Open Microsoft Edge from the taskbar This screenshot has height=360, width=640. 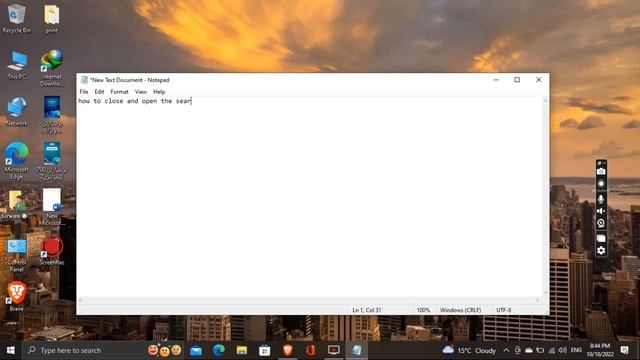coord(219,350)
